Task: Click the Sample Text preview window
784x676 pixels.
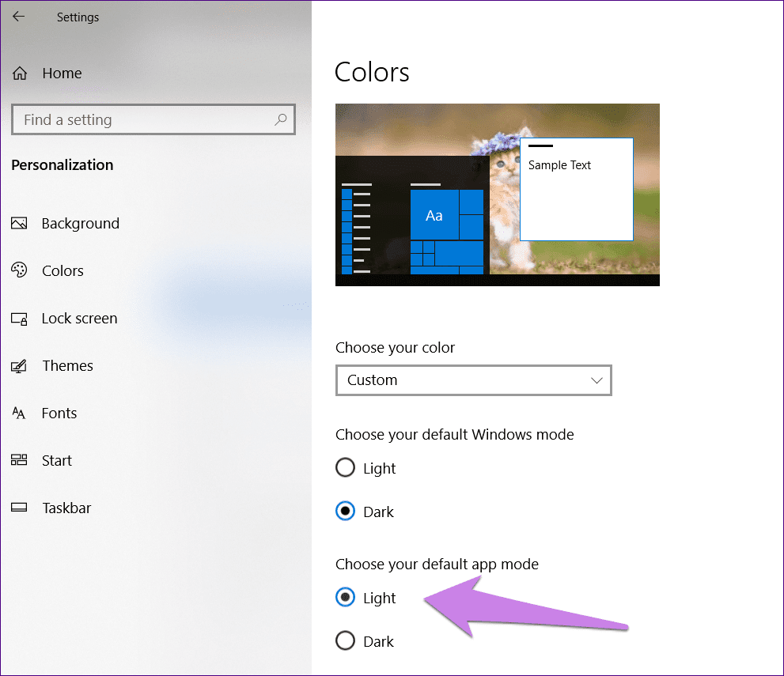Action: pyautogui.click(x=577, y=190)
